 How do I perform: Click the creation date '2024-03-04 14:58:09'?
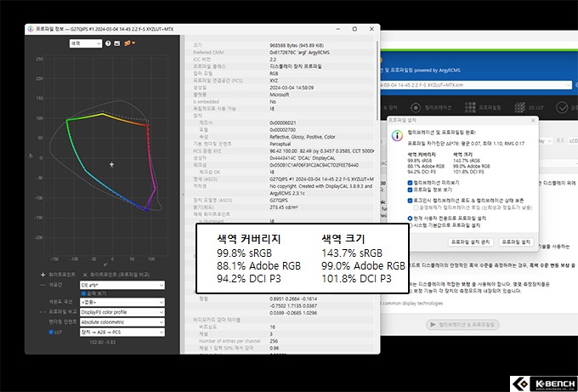(292, 88)
